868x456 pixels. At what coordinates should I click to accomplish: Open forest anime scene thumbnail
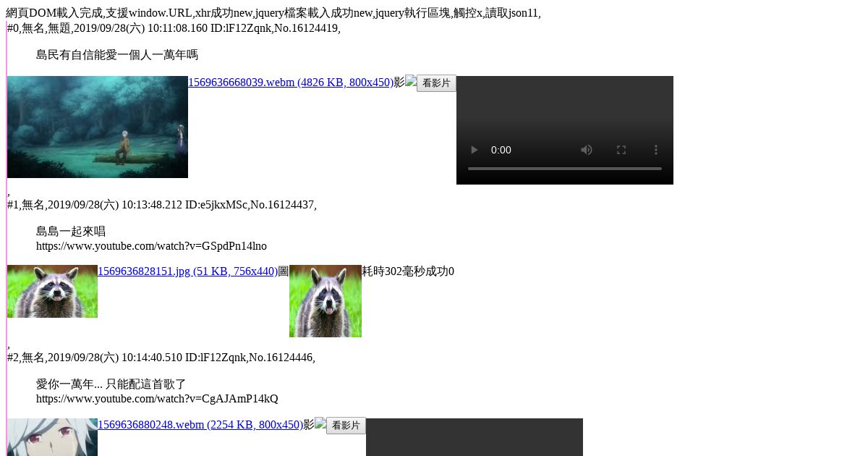tap(98, 127)
